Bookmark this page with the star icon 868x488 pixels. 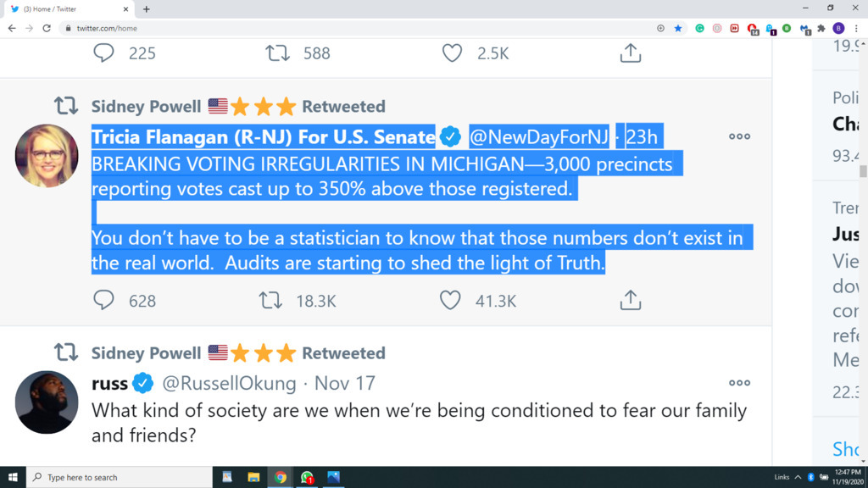(x=678, y=28)
